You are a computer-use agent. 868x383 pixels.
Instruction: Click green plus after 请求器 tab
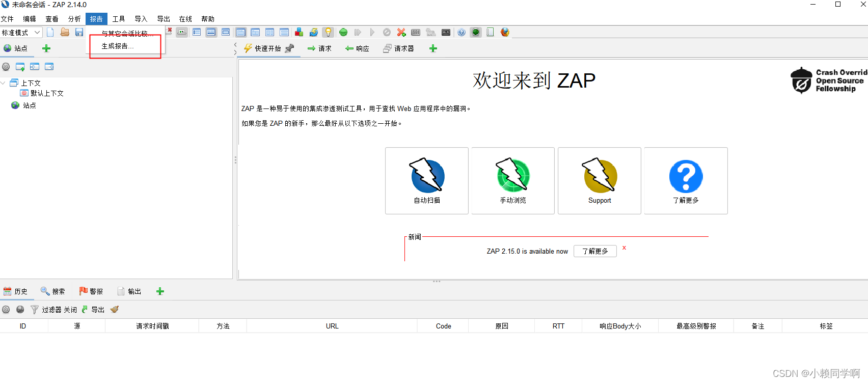click(x=433, y=48)
